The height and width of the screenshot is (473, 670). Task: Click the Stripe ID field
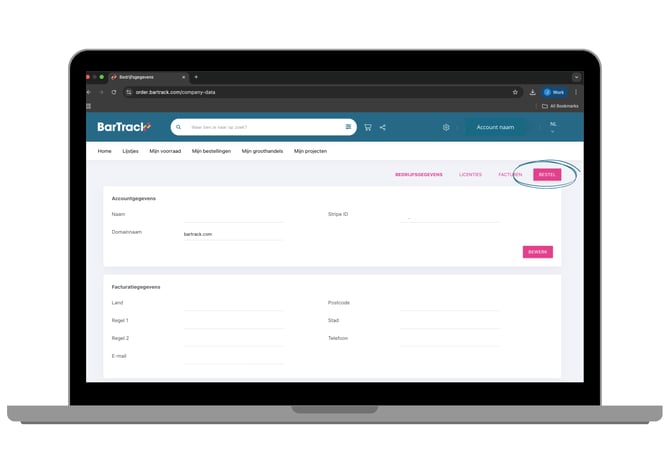point(450,216)
